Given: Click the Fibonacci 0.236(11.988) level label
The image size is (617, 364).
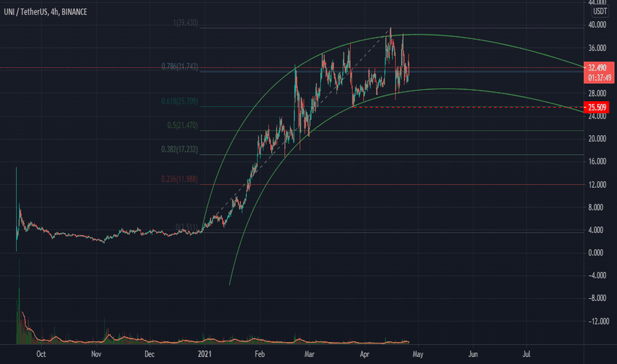Looking at the screenshot, I should tap(179, 179).
